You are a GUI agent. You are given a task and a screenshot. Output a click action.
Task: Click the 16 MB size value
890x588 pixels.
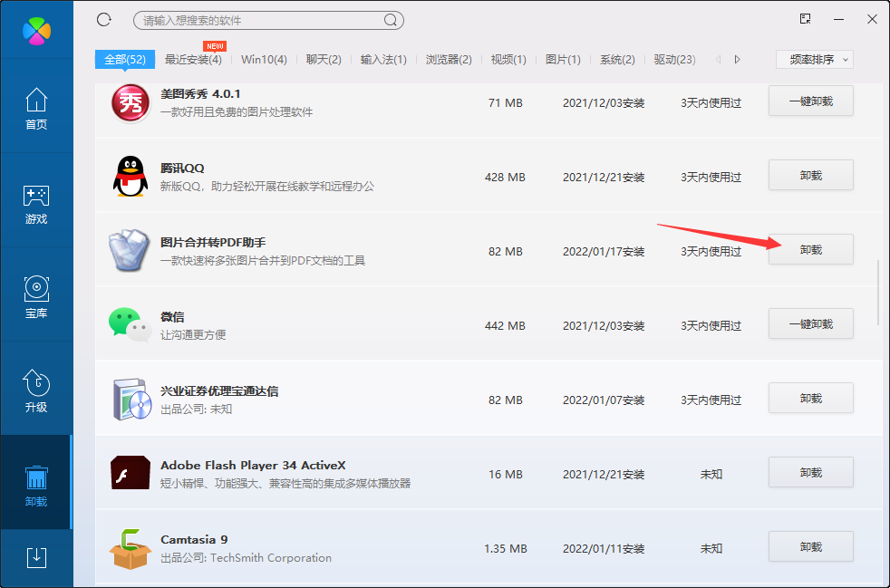point(505,475)
